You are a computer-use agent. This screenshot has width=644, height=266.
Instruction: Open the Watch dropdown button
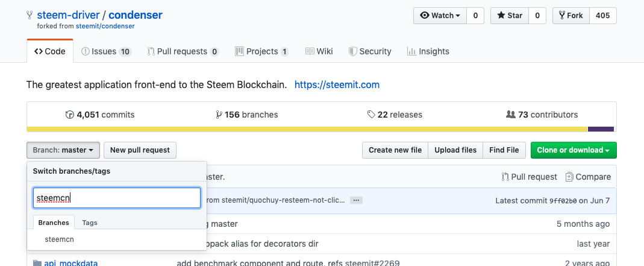pyautogui.click(x=440, y=16)
